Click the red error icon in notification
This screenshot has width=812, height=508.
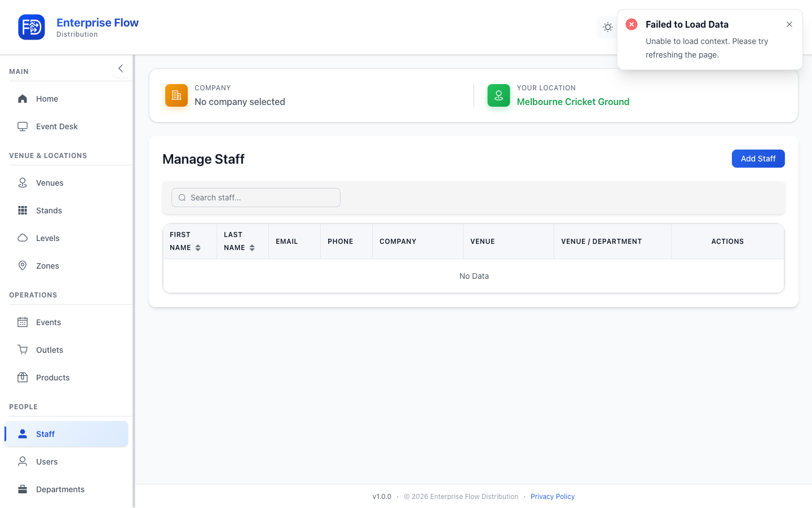632,24
